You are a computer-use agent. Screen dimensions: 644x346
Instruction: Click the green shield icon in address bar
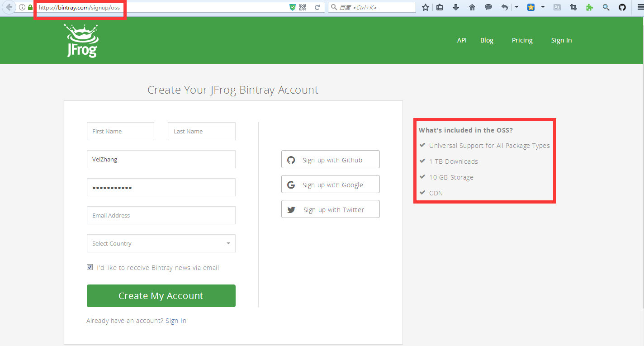[x=293, y=7]
